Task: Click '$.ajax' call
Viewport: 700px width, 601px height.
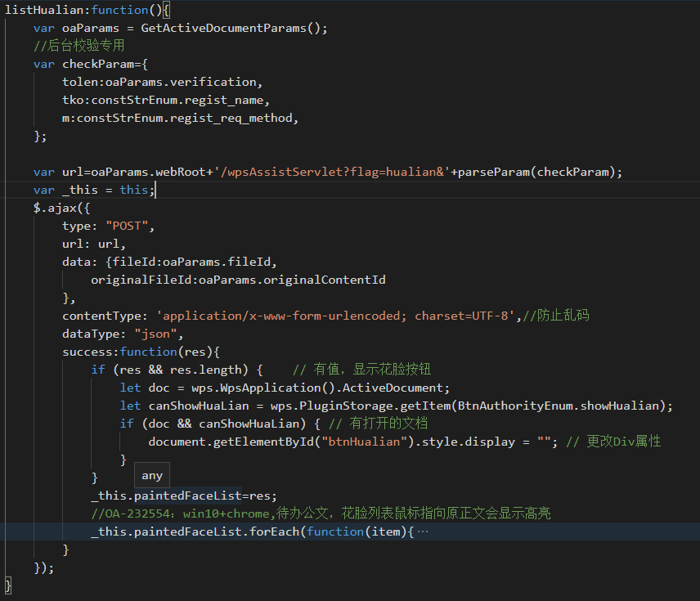Action: click(x=55, y=208)
